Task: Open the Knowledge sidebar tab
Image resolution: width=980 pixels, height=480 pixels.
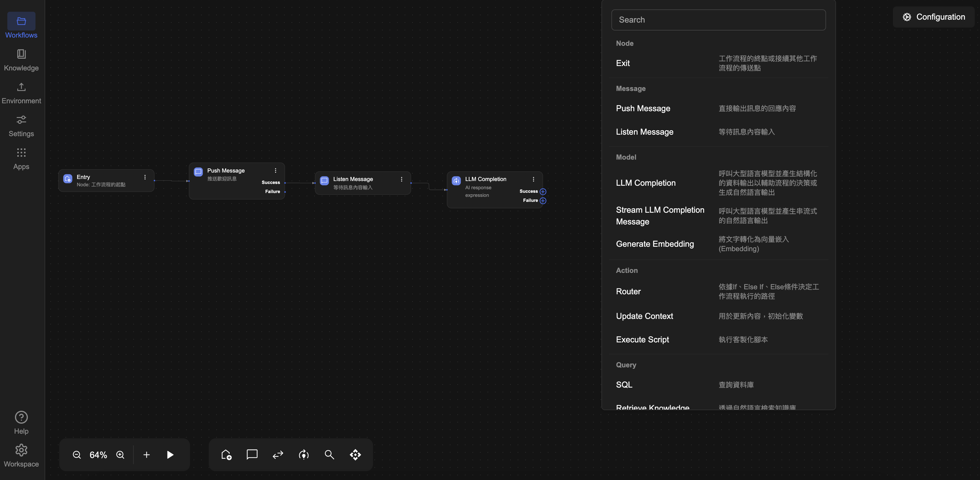Action: click(x=21, y=60)
